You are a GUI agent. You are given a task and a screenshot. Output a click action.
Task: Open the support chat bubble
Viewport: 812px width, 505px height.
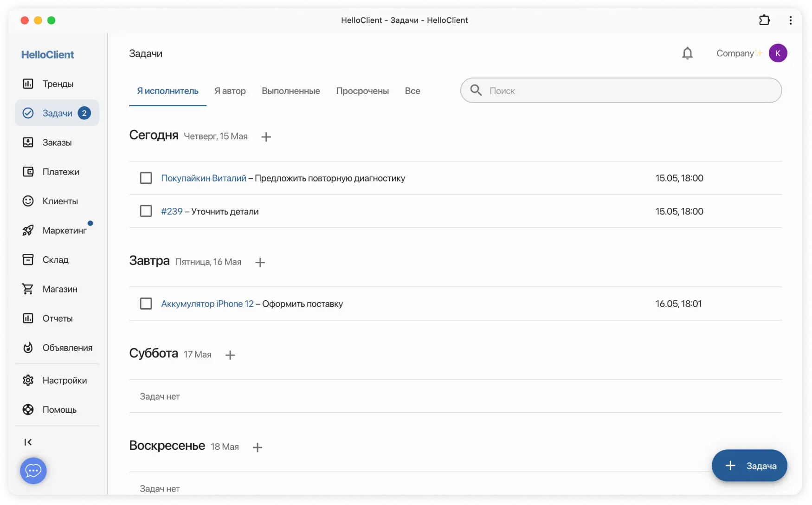(33, 471)
